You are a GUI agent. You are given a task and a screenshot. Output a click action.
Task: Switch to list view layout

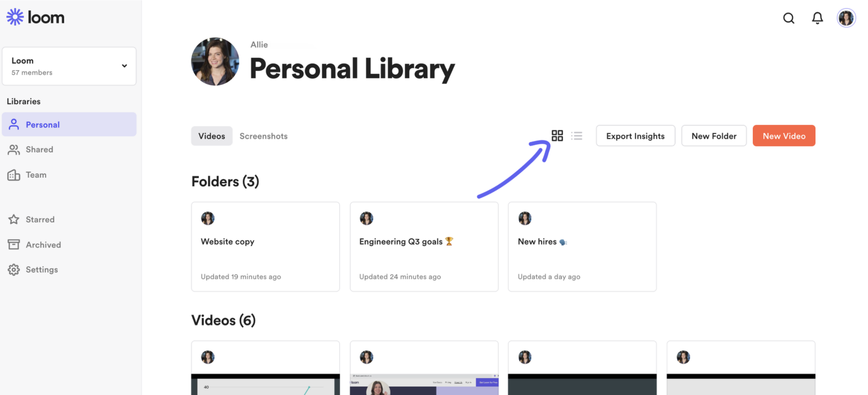coord(577,136)
